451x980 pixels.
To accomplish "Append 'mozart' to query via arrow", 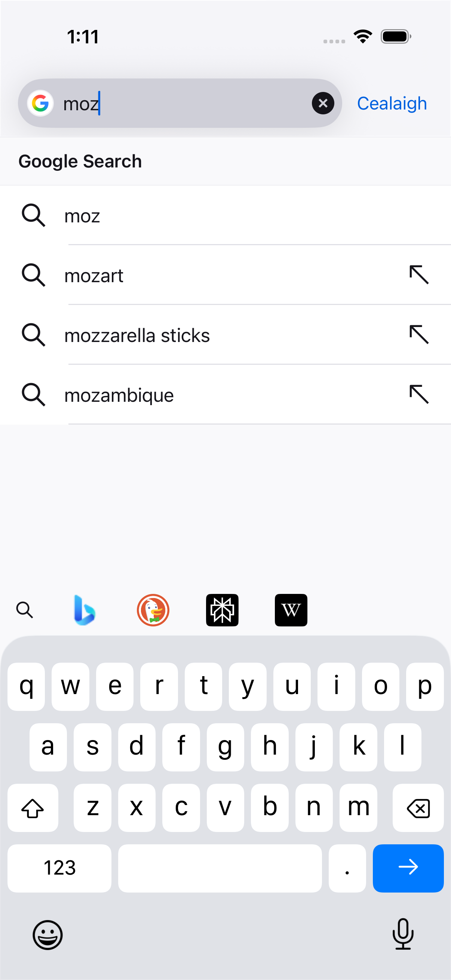I will click(x=419, y=275).
